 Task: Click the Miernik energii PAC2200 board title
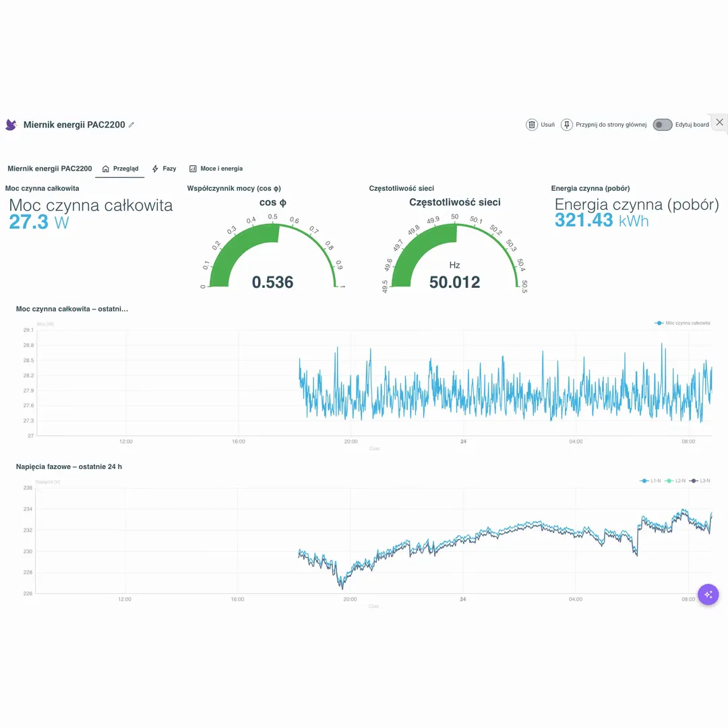[x=74, y=125]
